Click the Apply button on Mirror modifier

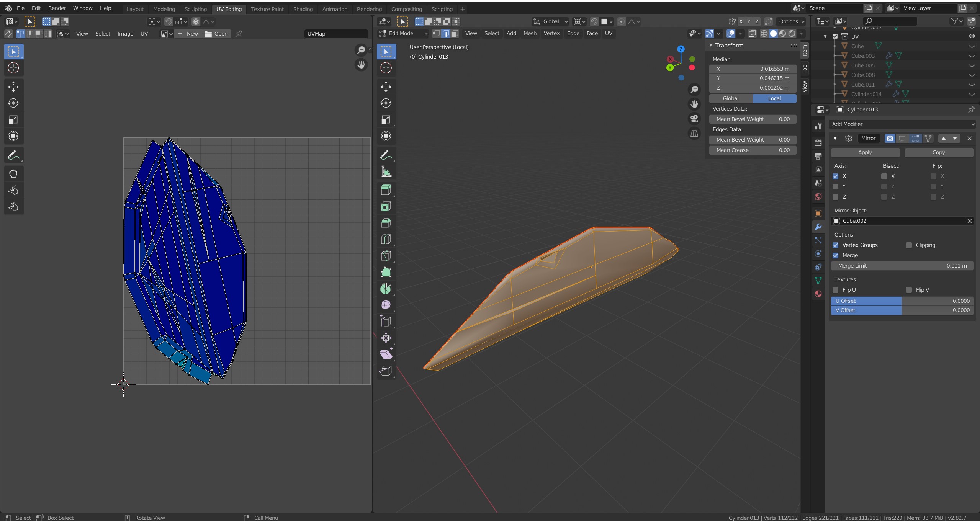tap(865, 152)
